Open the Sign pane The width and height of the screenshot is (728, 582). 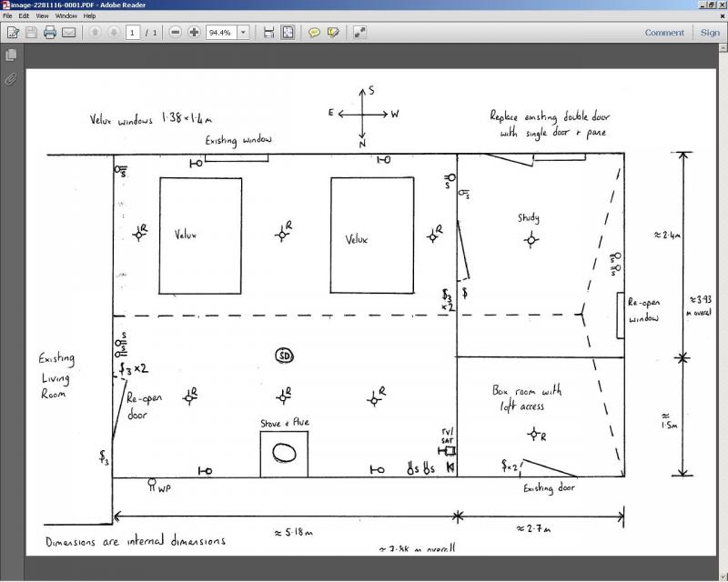click(710, 33)
